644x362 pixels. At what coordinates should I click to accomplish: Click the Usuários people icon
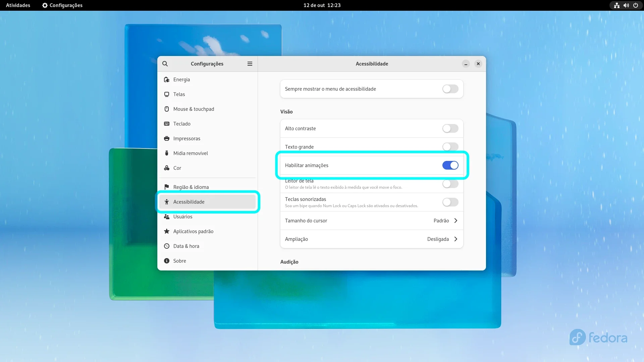(x=167, y=217)
